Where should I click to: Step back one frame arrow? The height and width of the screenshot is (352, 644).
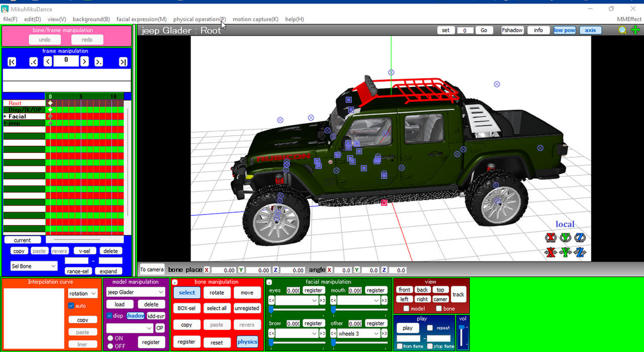(x=48, y=62)
